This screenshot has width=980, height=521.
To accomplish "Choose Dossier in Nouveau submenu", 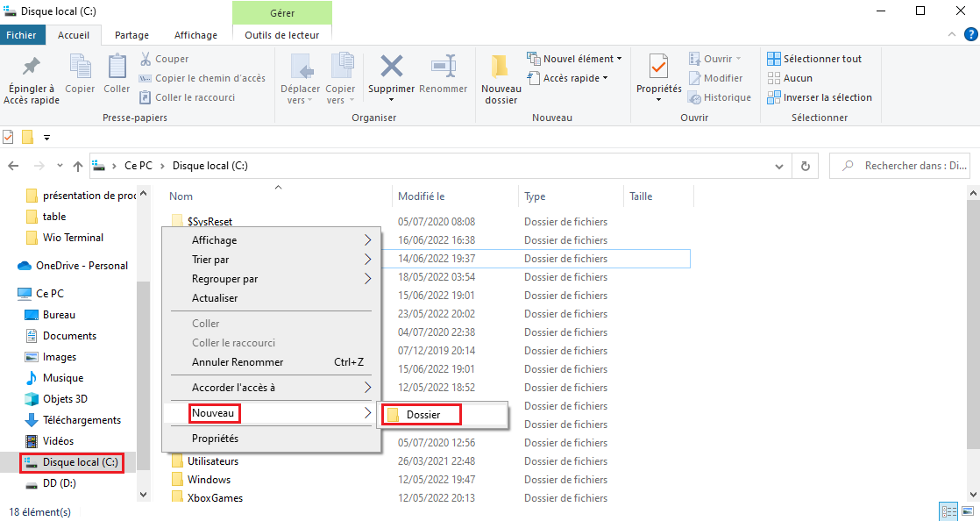I will pos(443,415).
